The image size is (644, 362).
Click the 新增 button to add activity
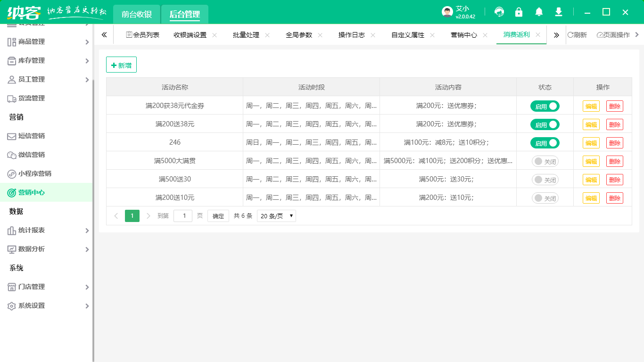[121, 65]
